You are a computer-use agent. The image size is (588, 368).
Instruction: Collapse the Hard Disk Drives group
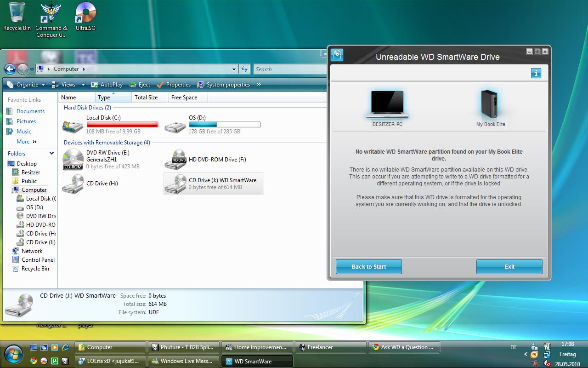[x=87, y=108]
